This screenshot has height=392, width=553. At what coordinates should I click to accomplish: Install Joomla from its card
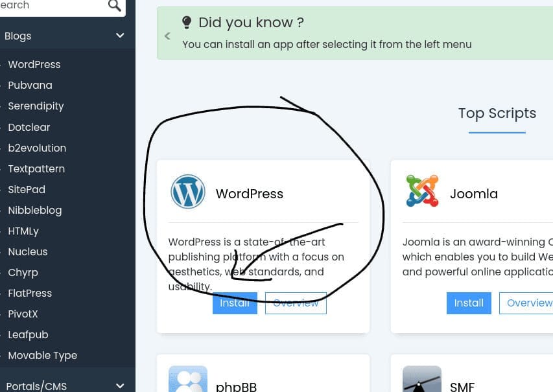[x=469, y=303]
